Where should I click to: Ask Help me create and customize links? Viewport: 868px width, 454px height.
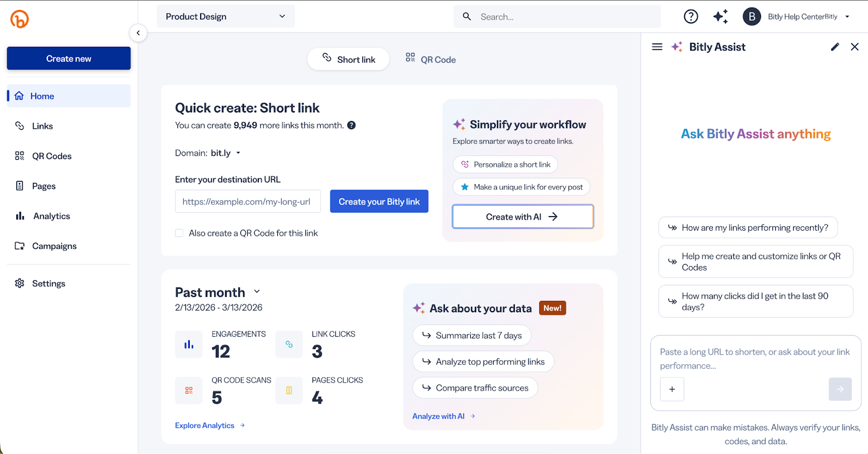[x=756, y=262]
